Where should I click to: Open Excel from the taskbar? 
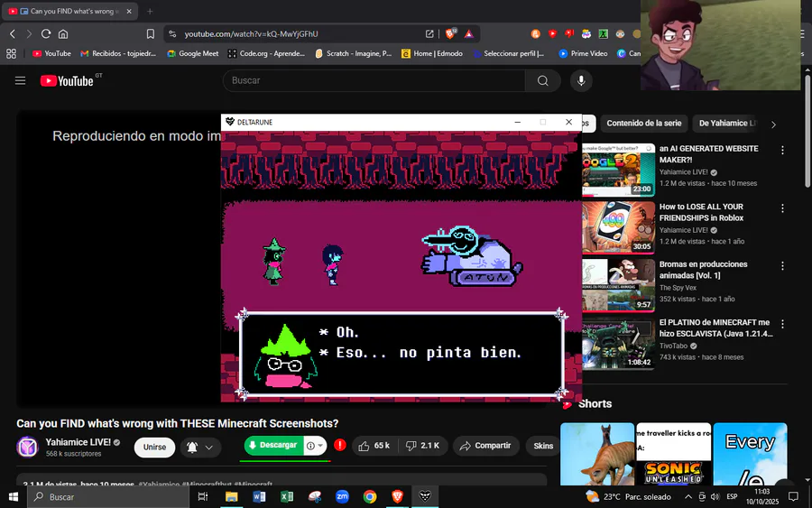pos(286,497)
